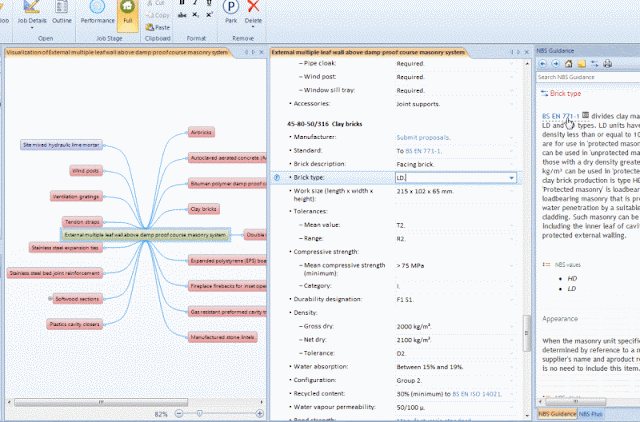Image resolution: width=640 pixels, height=422 pixels.
Task: Toggle strikethrough formatting
Action: pyautogui.click(x=182, y=15)
